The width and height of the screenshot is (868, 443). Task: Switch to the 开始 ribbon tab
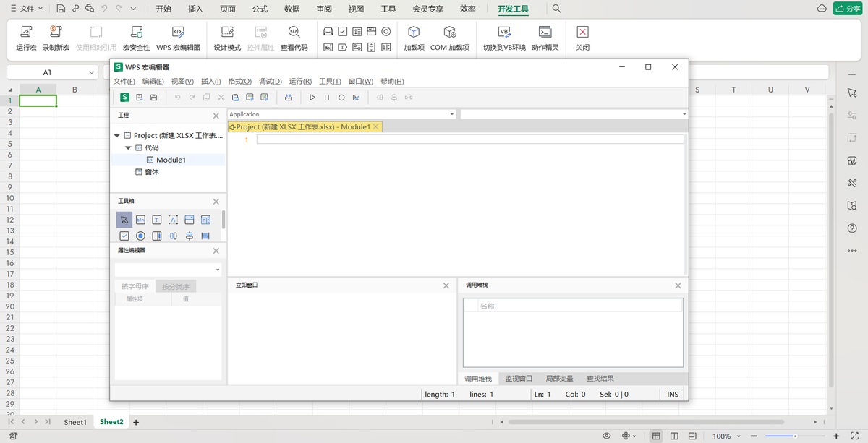(x=163, y=9)
